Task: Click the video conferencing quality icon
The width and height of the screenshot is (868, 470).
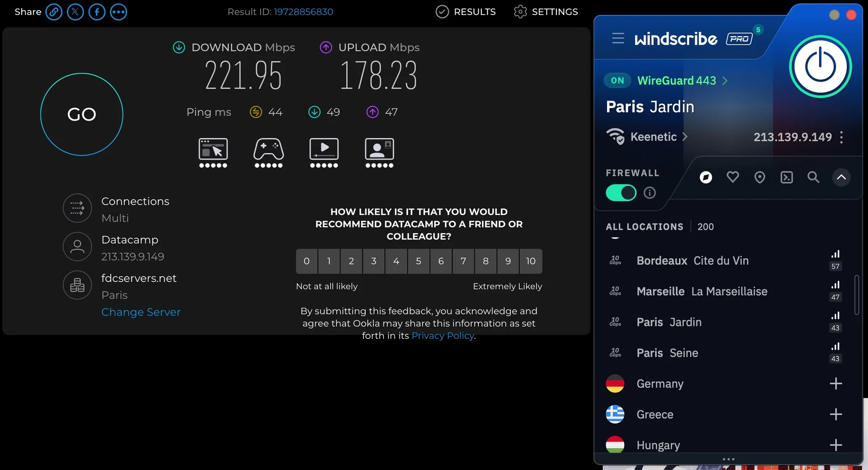Action: point(380,153)
